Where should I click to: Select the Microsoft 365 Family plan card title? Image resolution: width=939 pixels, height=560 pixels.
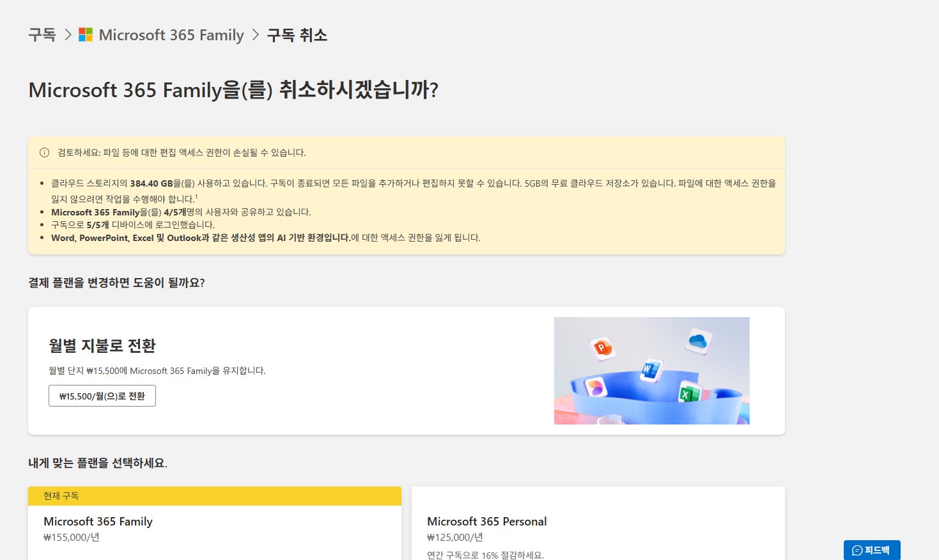click(98, 522)
